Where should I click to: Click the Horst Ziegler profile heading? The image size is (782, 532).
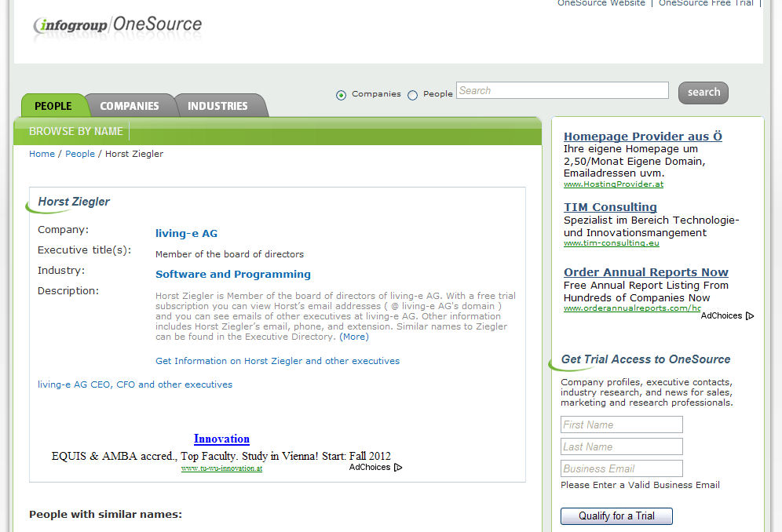[74, 202]
